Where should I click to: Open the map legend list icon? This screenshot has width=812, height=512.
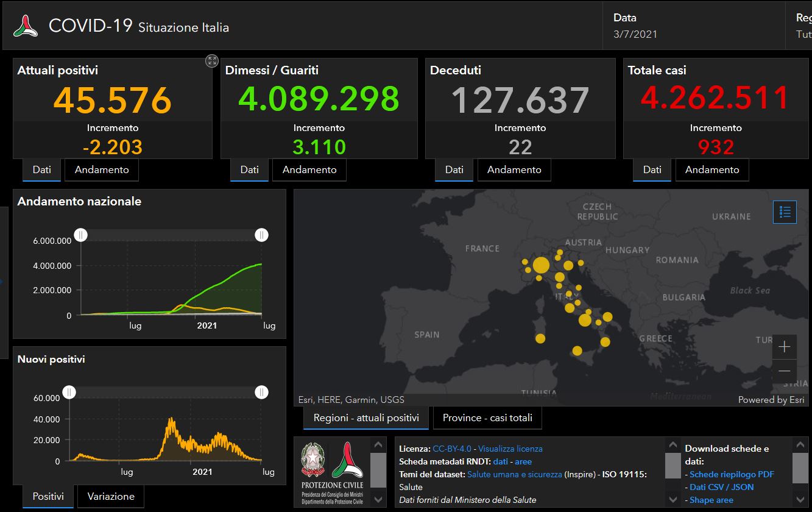click(785, 212)
